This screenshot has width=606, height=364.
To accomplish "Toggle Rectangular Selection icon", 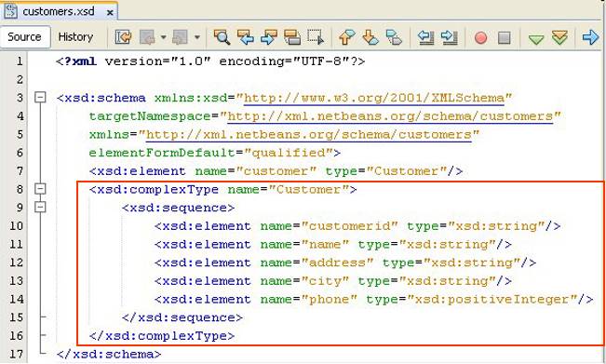I will tap(316, 37).
